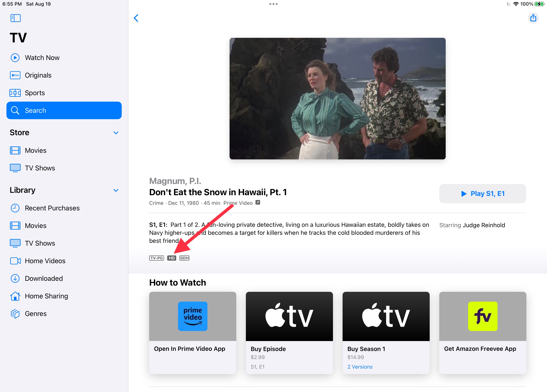Screen dimensions: 547x392
Task: Go back using the chevron arrow
Action: 136,18
